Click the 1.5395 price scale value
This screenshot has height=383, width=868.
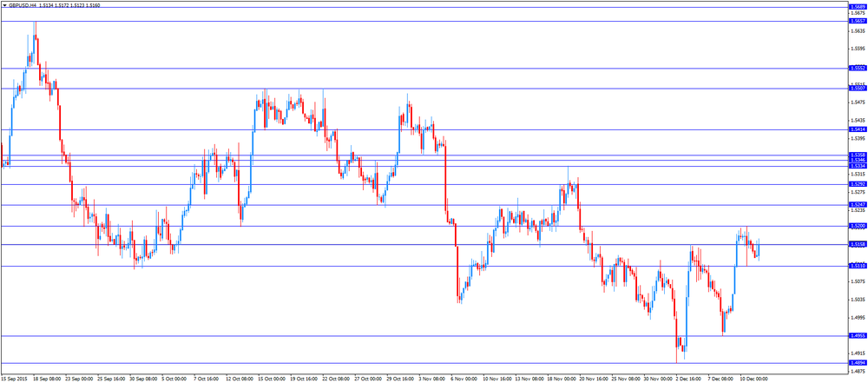tap(858, 138)
